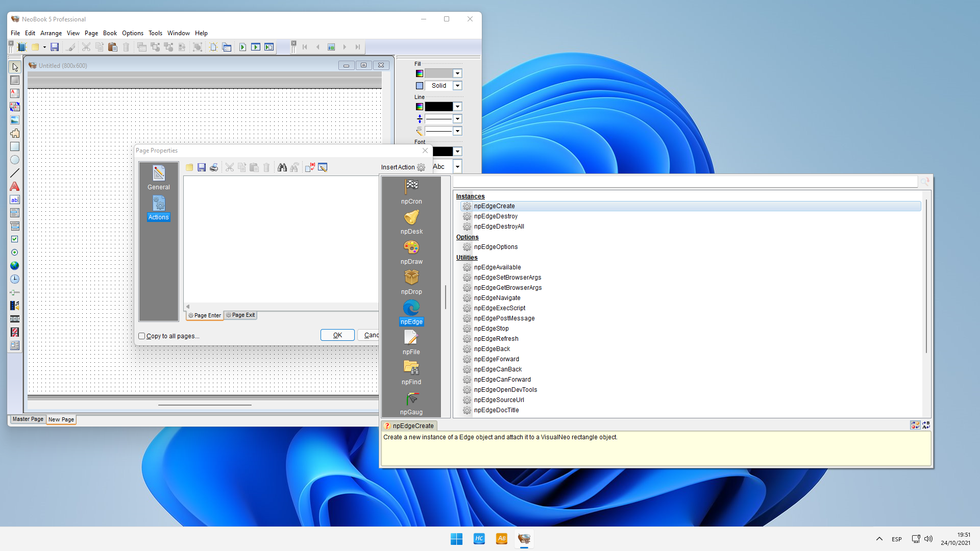Open the Arrange menu

[x=51, y=33]
